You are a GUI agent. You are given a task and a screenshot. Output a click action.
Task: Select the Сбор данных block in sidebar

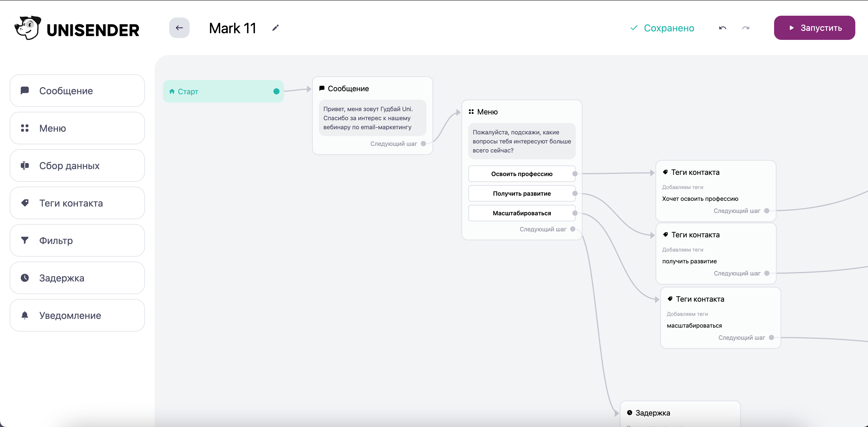(x=77, y=165)
